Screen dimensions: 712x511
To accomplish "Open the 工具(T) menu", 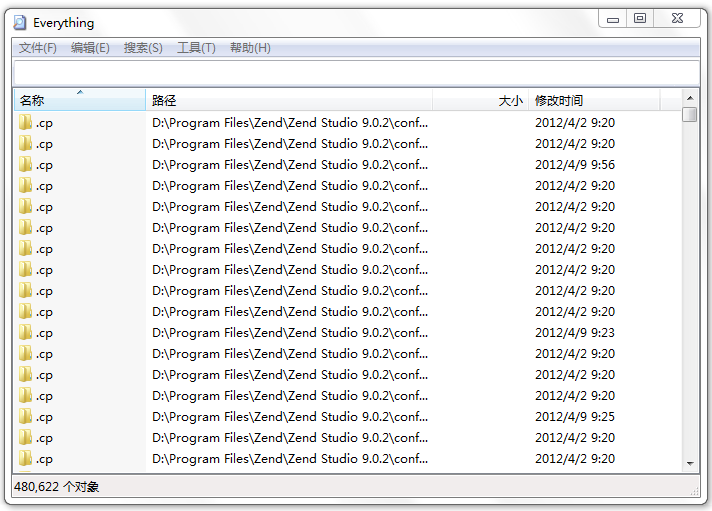I will click(196, 48).
